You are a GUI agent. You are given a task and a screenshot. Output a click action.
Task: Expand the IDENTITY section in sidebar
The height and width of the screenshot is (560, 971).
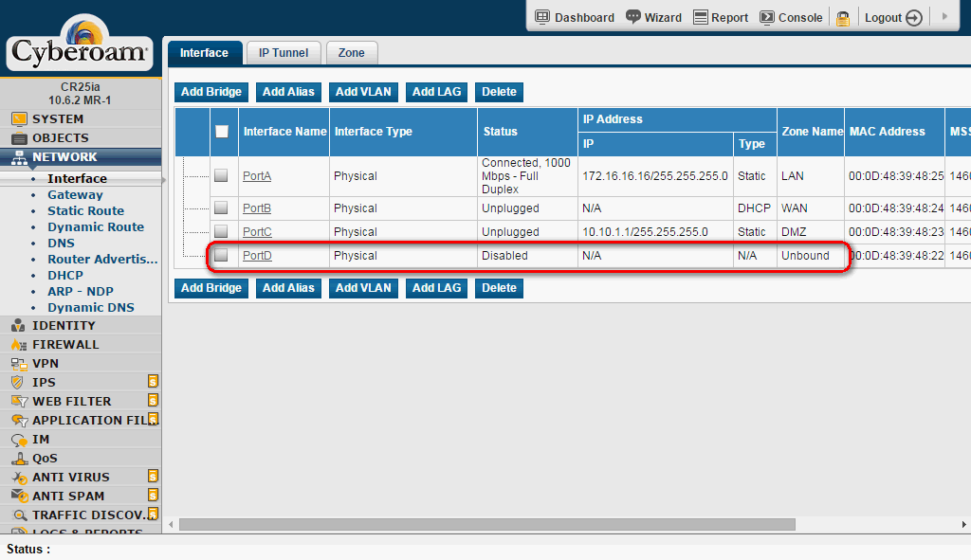[63, 325]
